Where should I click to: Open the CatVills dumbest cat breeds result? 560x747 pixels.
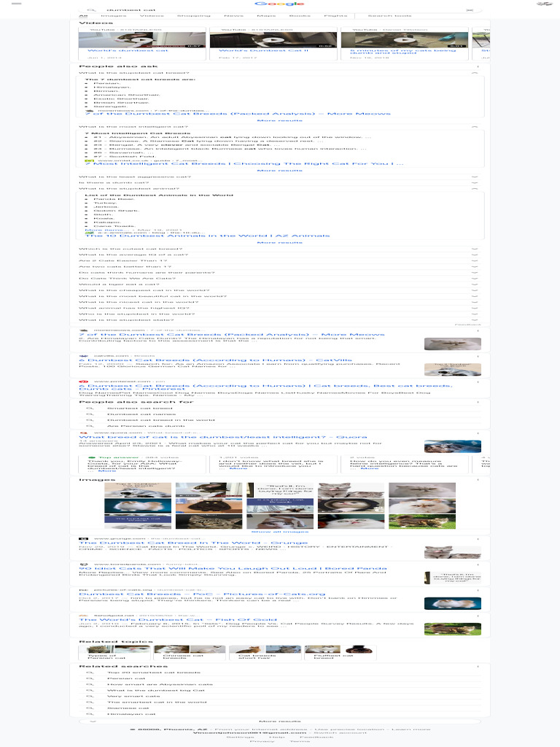pyautogui.click(x=216, y=360)
